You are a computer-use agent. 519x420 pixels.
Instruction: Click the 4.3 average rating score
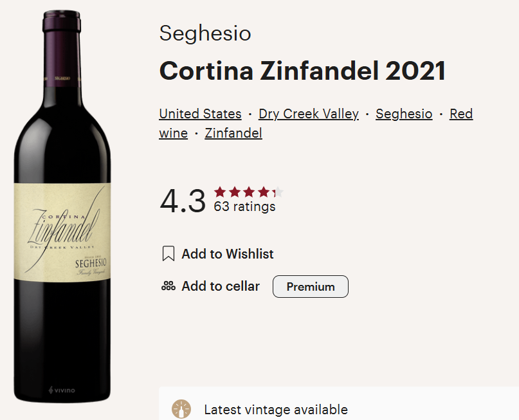(x=183, y=201)
